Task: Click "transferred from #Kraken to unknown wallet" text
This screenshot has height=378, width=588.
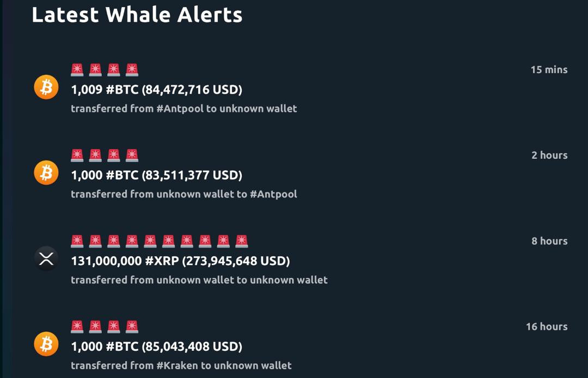Action: coord(181,365)
